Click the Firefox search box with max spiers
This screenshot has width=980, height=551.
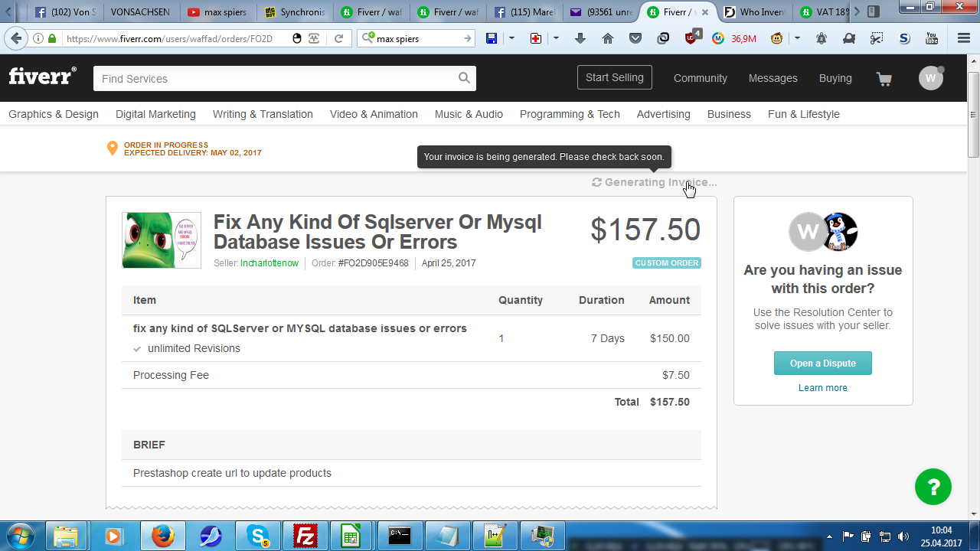417,38
